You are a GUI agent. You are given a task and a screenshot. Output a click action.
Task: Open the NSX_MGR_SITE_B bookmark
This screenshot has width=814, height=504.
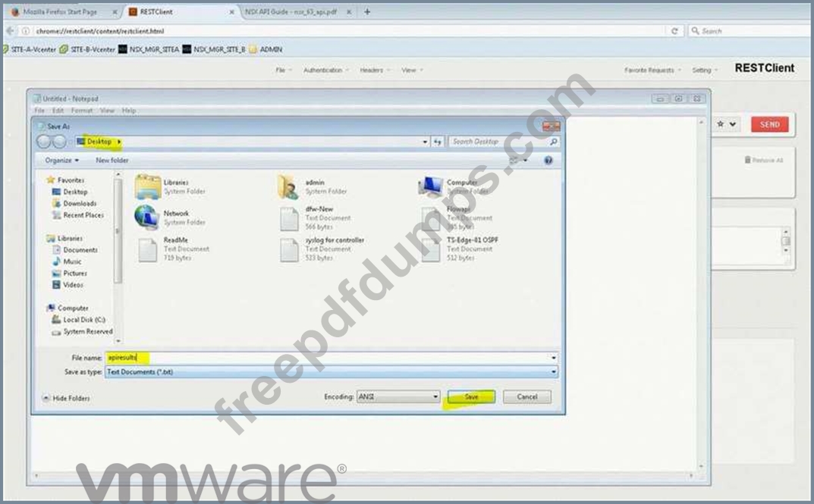pos(214,49)
